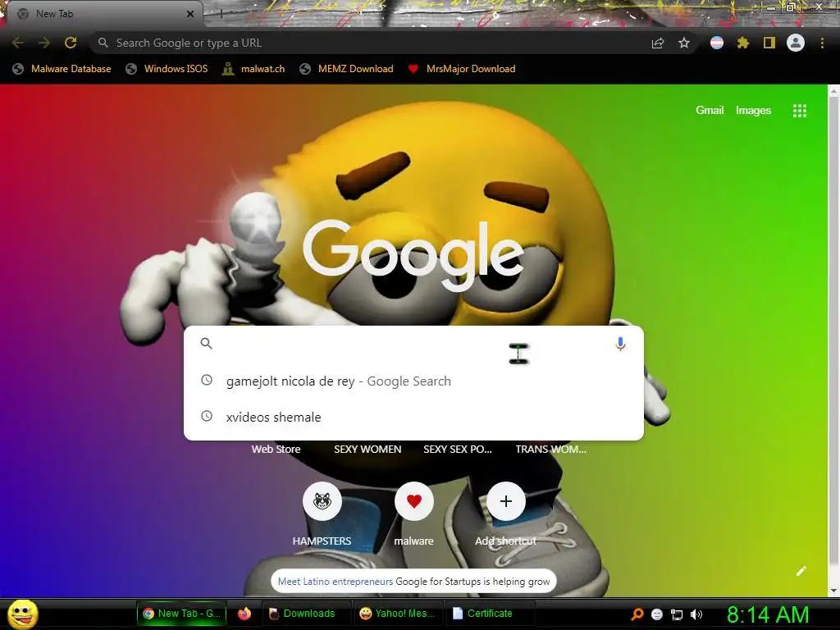Click the 8:14 AM clock
This screenshot has width=840, height=630.
pyautogui.click(x=768, y=614)
